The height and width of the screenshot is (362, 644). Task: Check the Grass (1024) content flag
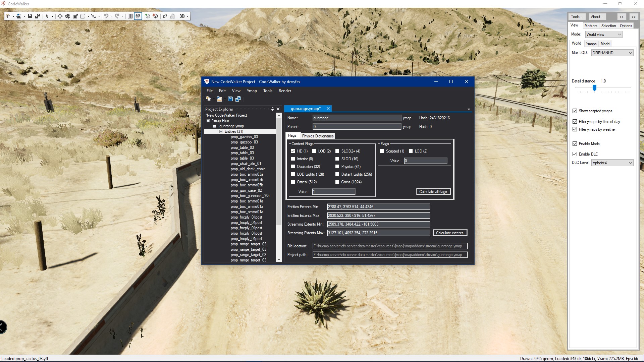337,182
